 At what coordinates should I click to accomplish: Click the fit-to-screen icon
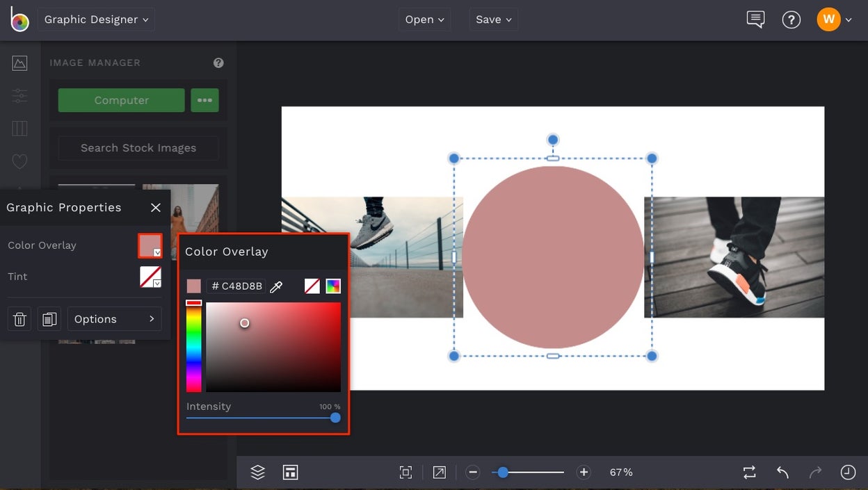click(405, 472)
